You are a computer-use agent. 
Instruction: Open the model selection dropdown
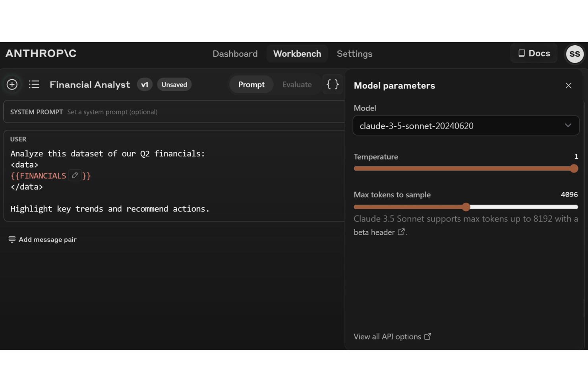[x=466, y=126]
